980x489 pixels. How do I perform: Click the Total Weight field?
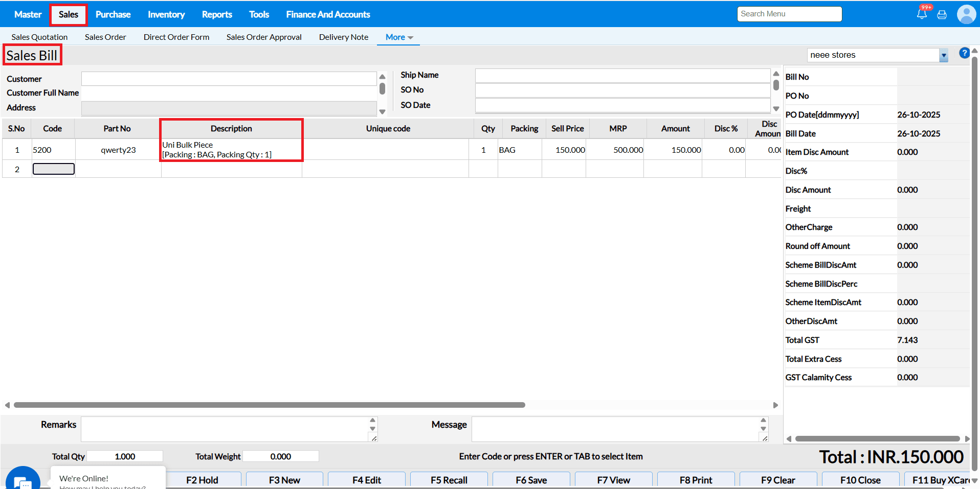coord(281,456)
